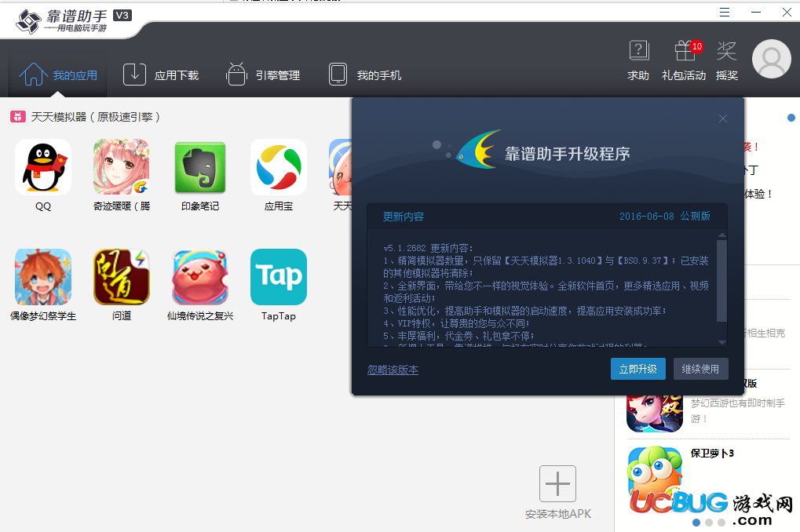Click update notes scrollbar down arrow

722,342
